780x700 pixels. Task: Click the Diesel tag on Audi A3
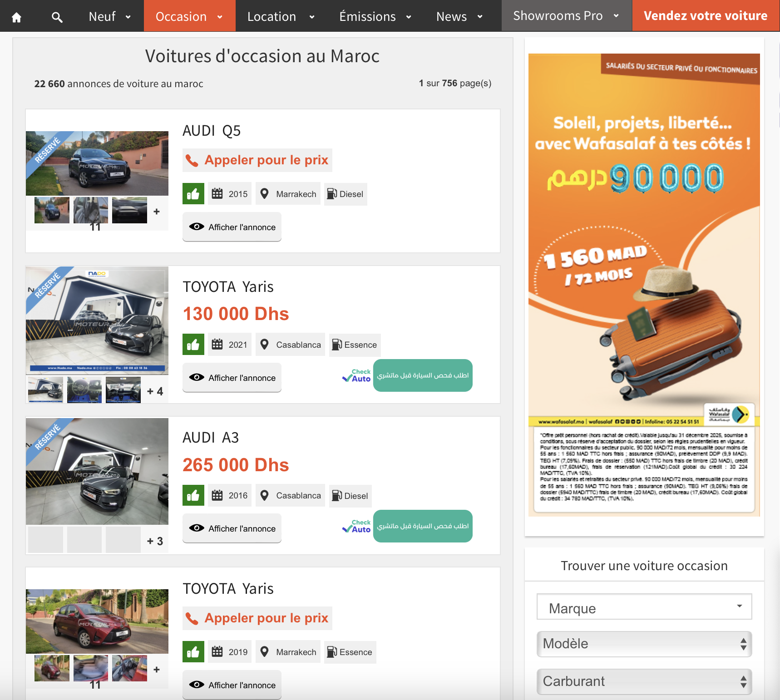pyautogui.click(x=351, y=496)
